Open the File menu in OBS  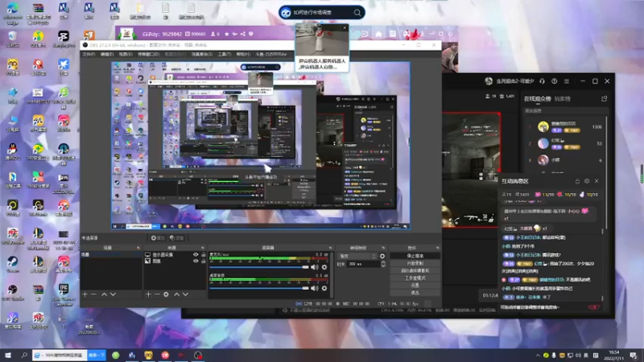point(89,54)
